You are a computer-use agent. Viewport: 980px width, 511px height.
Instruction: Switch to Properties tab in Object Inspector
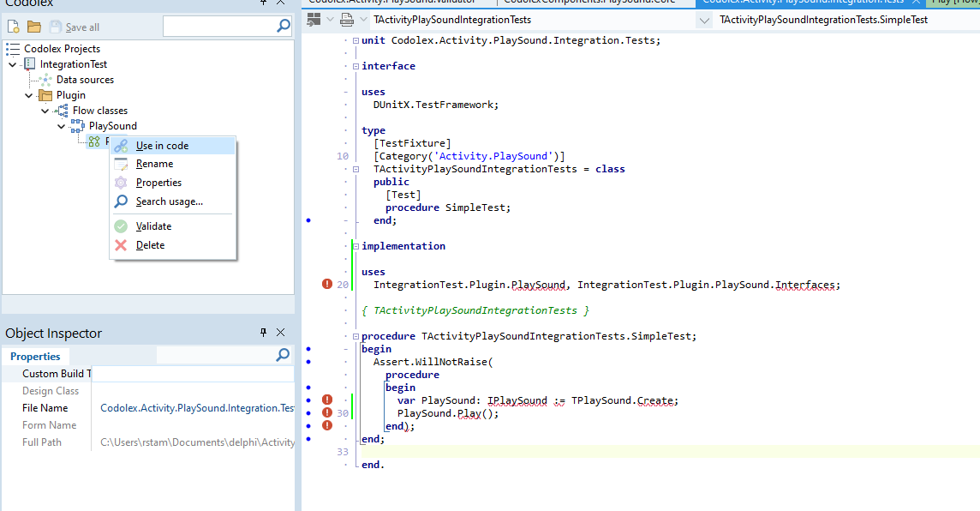coord(35,356)
